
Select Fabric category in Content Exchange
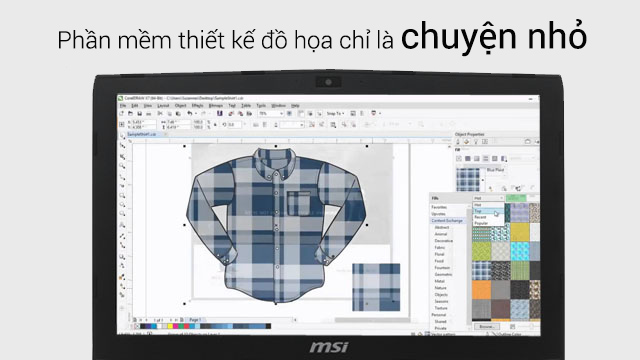pos(440,247)
